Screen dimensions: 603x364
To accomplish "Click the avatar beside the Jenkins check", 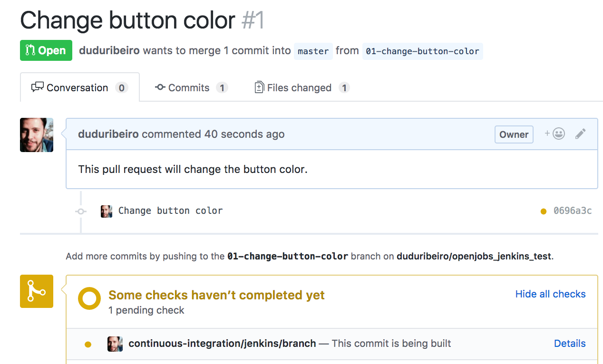I will pyautogui.click(x=115, y=344).
